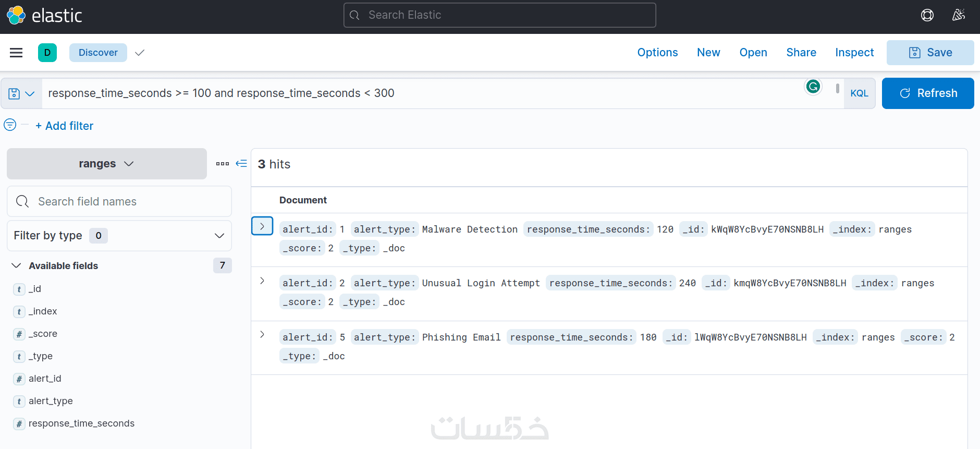Open the Share menu item
Viewport: 980px width, 449px height.
[x=801, y=53]
